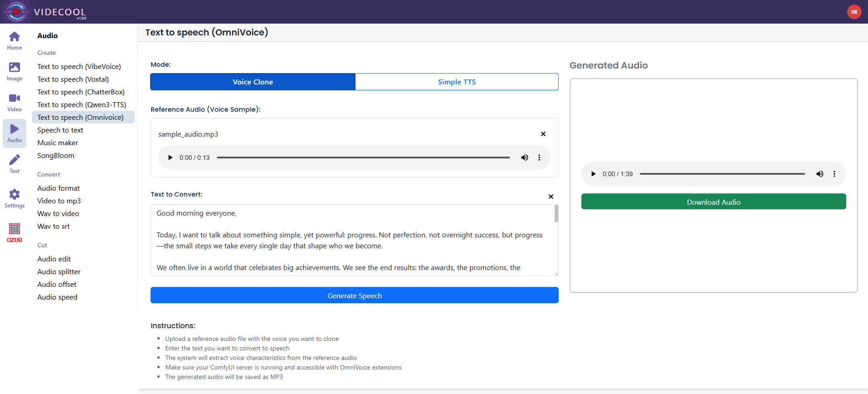Open Text to speech (Qwen3-TTS)
Viewport: 868px width, 394px height.
coord(82,104)
